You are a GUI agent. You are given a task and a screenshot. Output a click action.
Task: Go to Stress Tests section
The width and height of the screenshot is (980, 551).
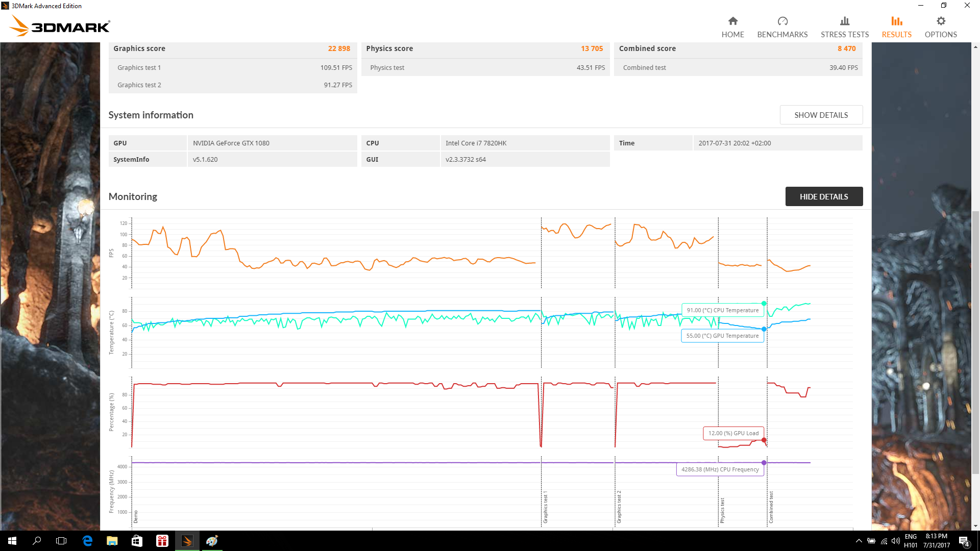click(x=844, y=27)
